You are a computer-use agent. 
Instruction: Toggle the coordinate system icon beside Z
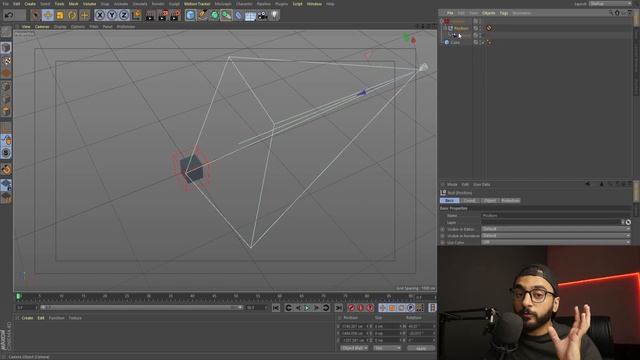pyautogui.click(x=136, y=15)
